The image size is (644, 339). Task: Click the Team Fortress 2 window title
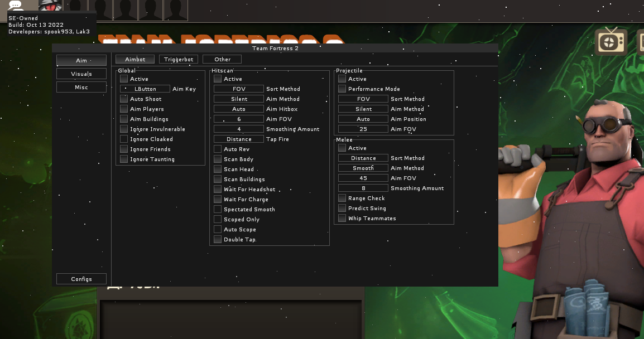coord(275,49)
